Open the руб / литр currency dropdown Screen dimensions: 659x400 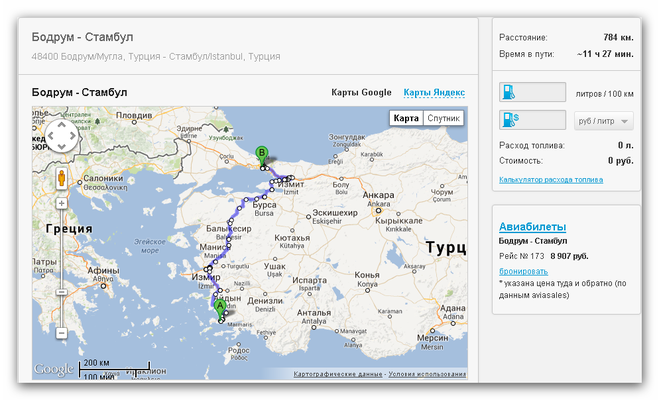pos(605,121)
